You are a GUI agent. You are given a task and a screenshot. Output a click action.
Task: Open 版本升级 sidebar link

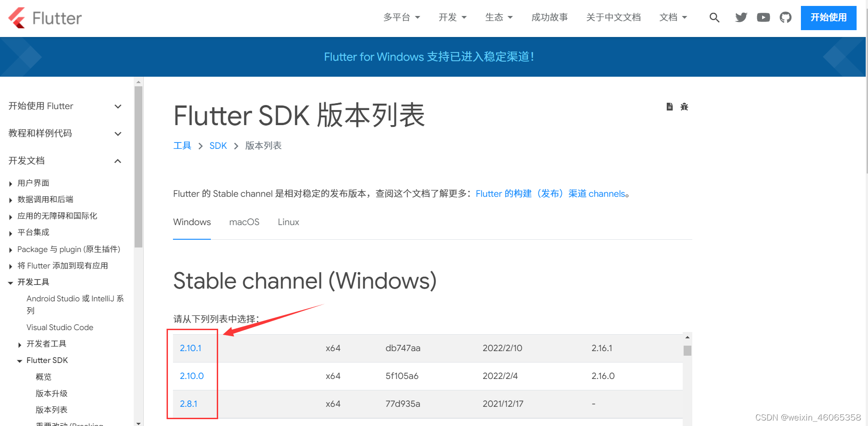(52, 393)
